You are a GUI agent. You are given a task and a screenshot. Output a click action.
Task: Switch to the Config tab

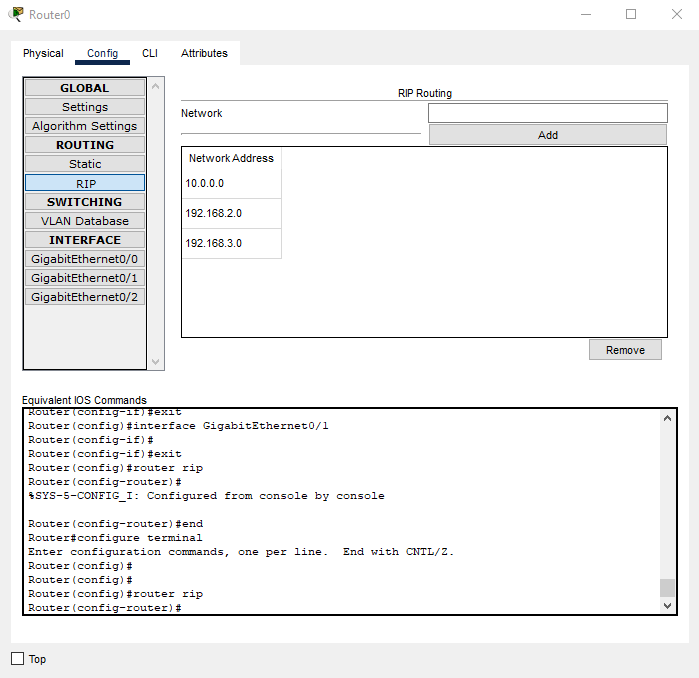click(x=103, y=53)
